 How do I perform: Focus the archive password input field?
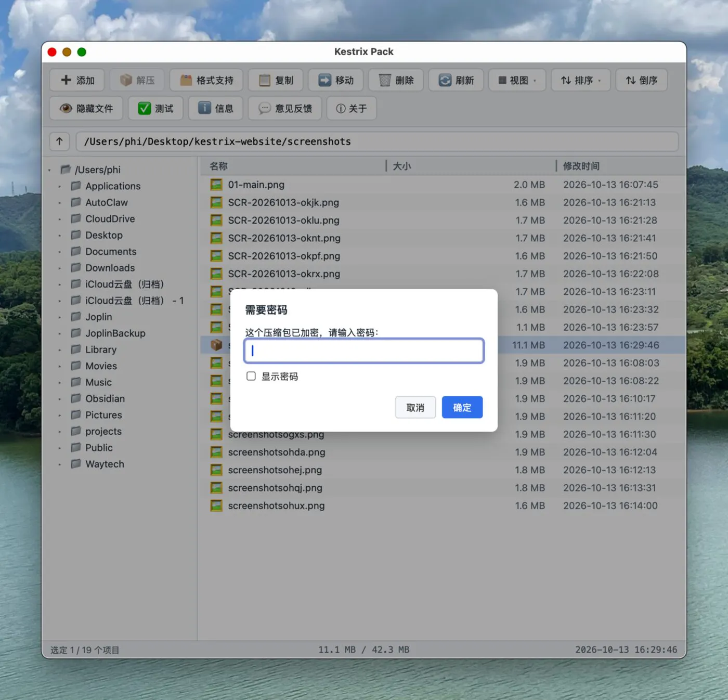(x=364, y=351)
